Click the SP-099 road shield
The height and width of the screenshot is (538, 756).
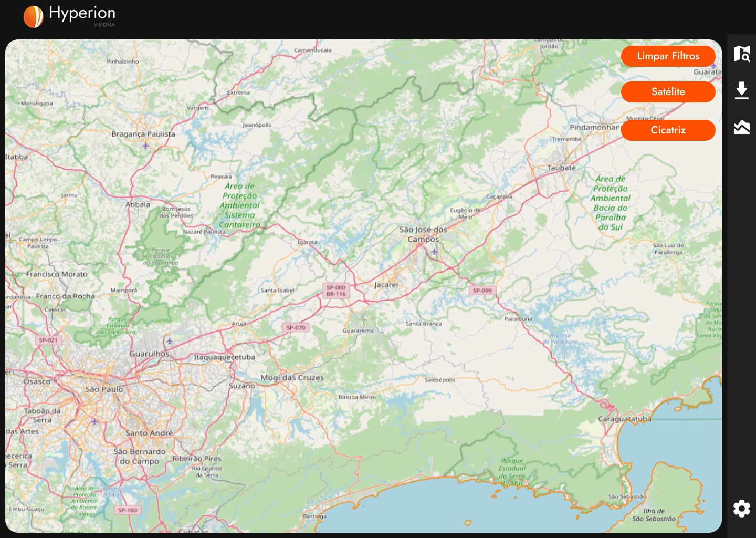click(482, 291)
